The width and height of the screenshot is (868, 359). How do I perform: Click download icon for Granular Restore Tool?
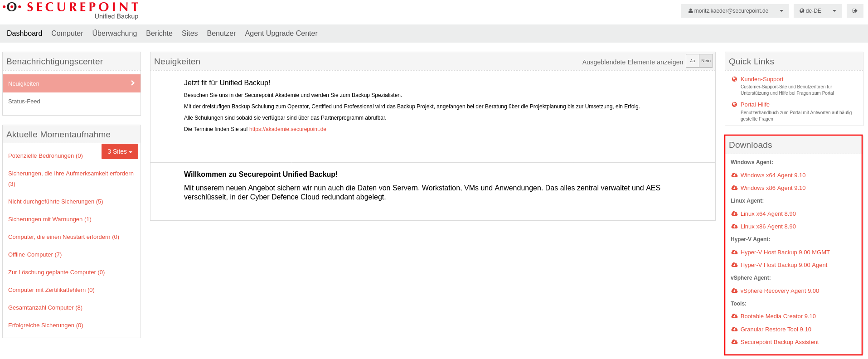734,329
